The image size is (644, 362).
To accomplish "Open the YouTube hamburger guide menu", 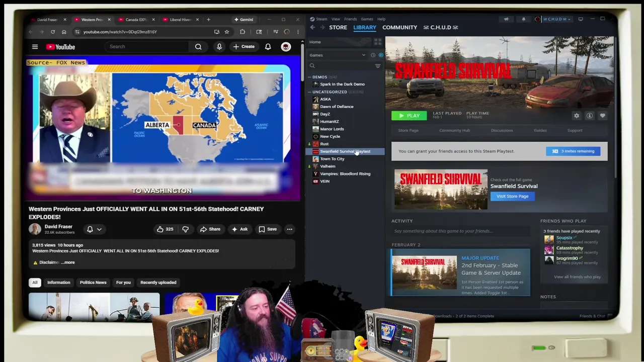I will click(35, 47).
